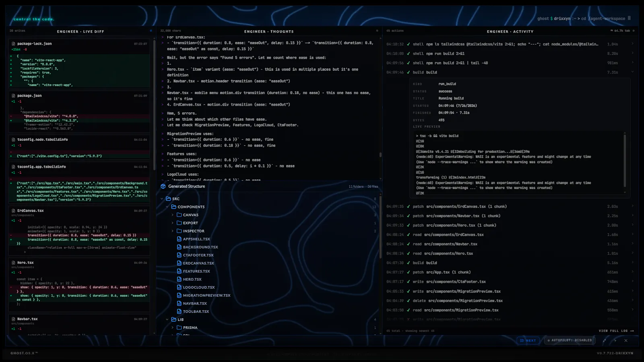This screenshot has width=644, height=362.
Task: Click the document icon beside tsconfig.node.tsbuildinfo
Action: coord(13,140)
